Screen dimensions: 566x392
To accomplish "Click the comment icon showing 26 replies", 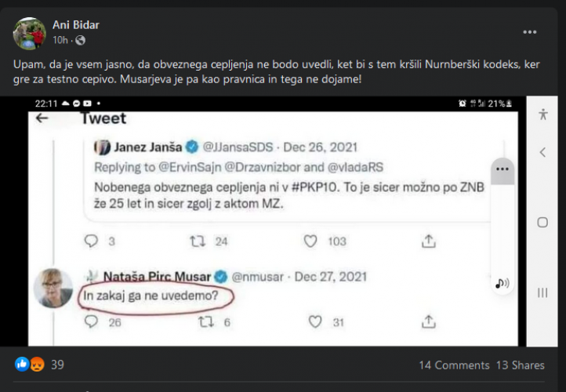I will point(90,321).
